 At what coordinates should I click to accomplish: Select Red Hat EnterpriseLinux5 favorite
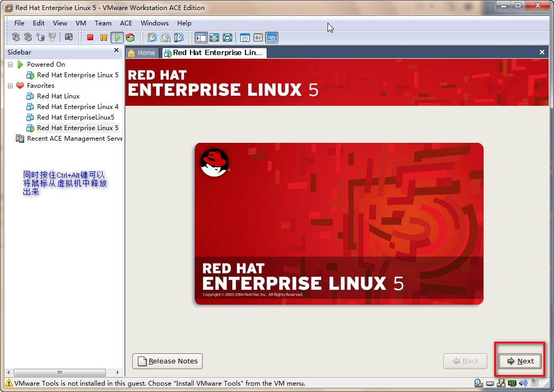71,117
